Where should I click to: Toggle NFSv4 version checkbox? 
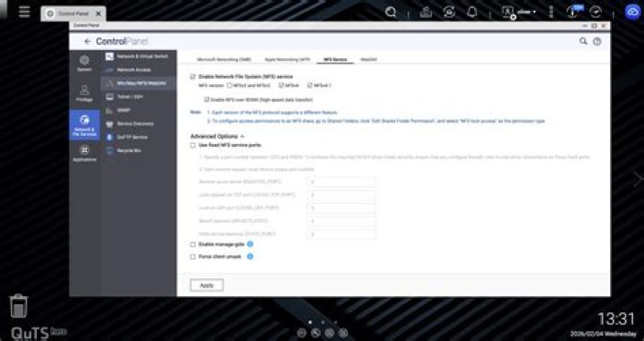tap(282, 85)
